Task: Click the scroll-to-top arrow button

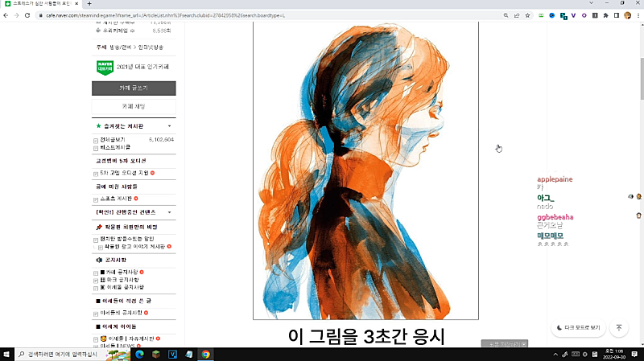Action: [x=618, y=328]
